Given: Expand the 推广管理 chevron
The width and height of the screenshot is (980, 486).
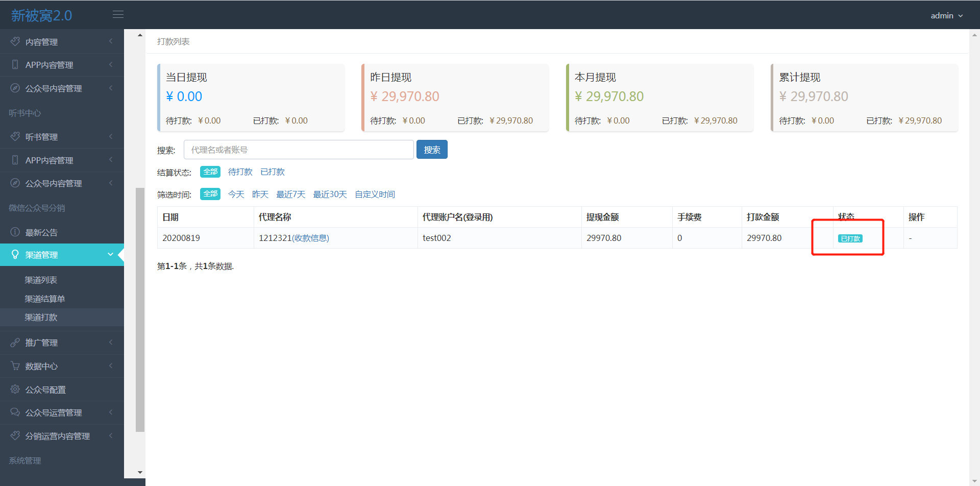Looking at the screenshot, I should click(x=111, y=342).
